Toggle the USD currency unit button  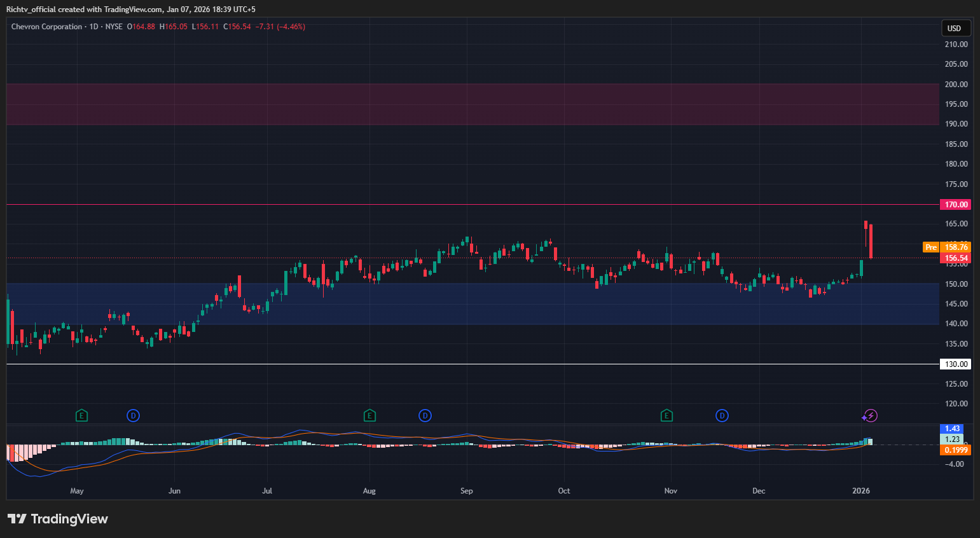955,28
